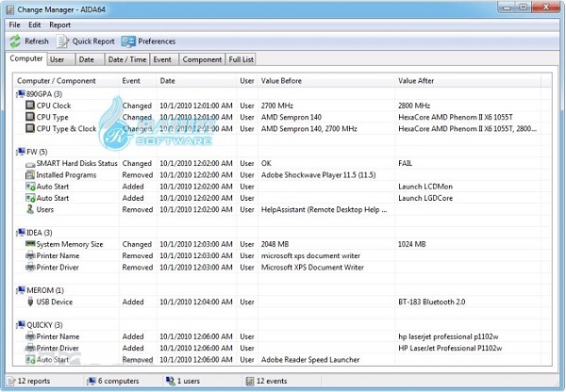Click the users icon in status bar
566x392 pixels.
point(170,381)
